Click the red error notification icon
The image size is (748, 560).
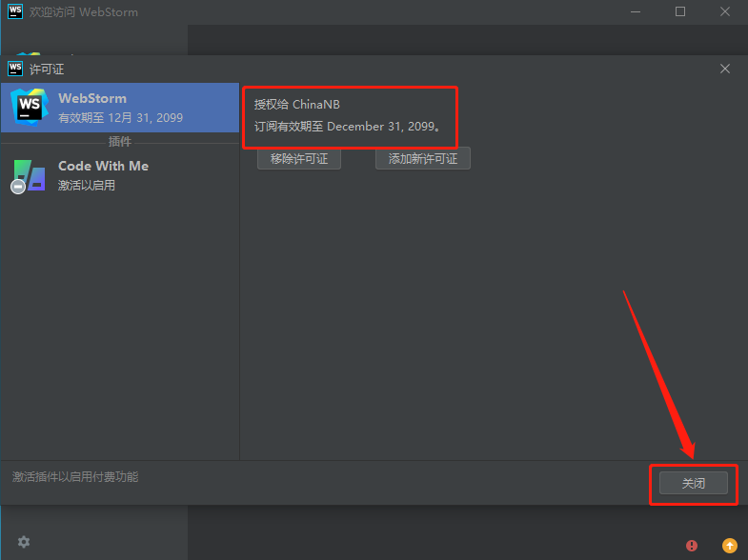(691, 545)
